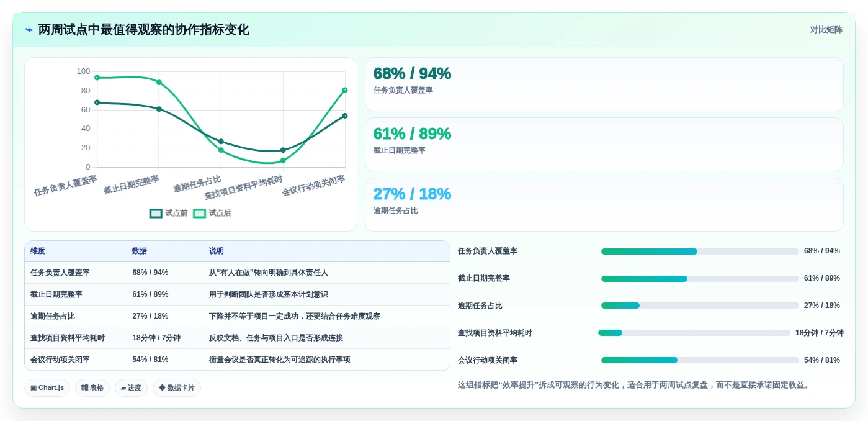Click 试点后 data point at 任务负责人覆盖率
The height and width of the screenshot is (421, 868).
coord(97,78)
